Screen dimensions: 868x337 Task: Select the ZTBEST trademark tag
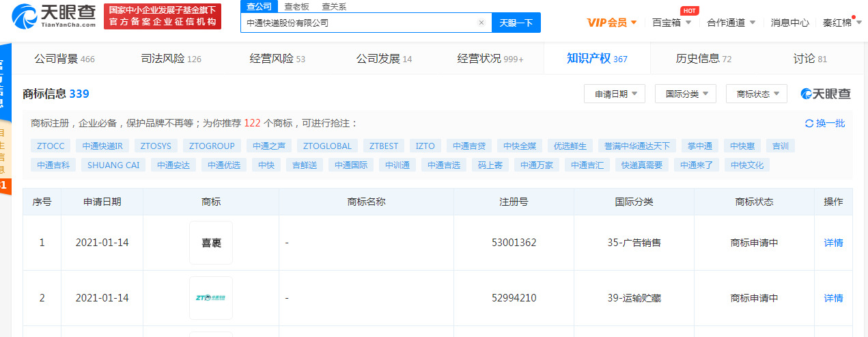(x=384, y=146)
